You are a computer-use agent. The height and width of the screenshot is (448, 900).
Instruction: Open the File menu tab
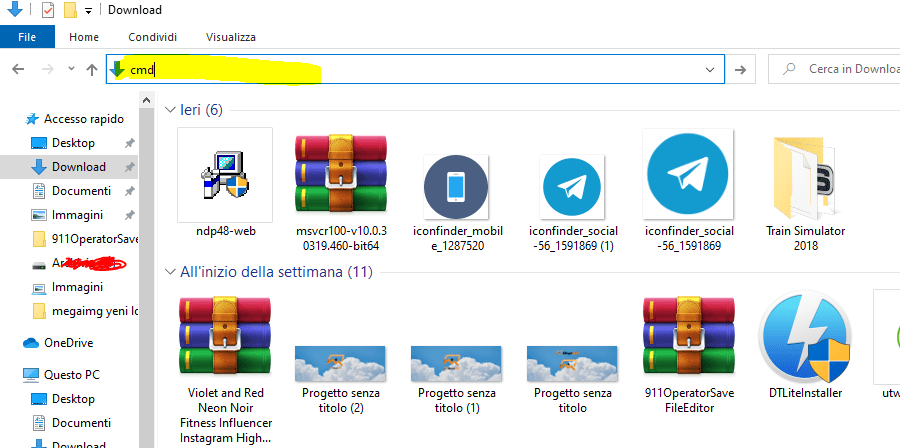pos(27,37)
